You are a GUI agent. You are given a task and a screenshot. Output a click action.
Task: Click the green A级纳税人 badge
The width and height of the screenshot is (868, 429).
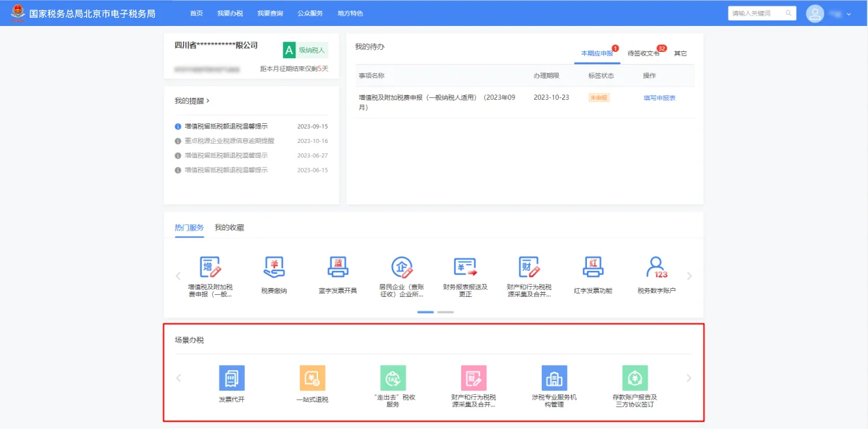[x=305, y=50]
